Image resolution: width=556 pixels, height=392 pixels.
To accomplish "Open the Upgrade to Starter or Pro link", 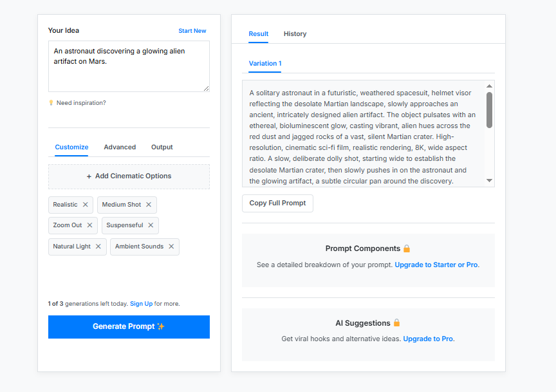I will [x=436, y=265].
